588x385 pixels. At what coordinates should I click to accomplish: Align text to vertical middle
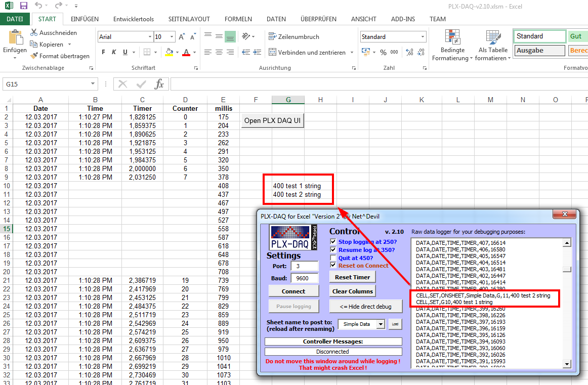tap(220, 36)
